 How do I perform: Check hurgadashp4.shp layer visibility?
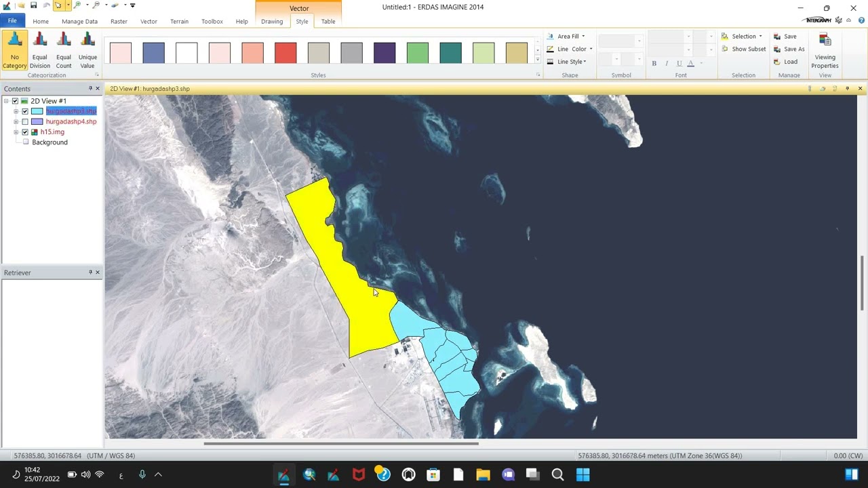pos(25,122)
